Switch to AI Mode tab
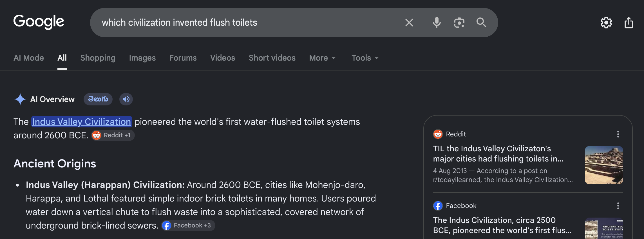The width and height of the screenshot is (644, 239). pyautogui.click(x=29, y=58)
